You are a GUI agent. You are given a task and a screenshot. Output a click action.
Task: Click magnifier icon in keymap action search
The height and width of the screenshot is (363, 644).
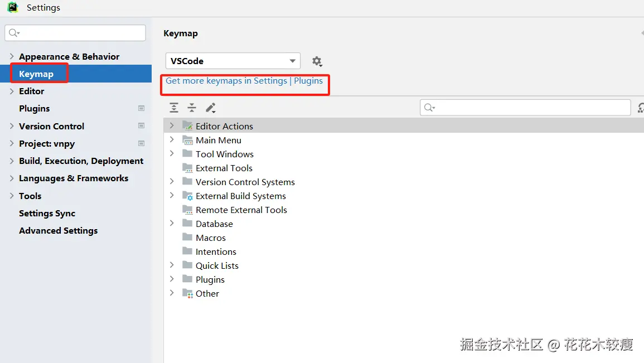pyautogui.click(x=429, y=108)
